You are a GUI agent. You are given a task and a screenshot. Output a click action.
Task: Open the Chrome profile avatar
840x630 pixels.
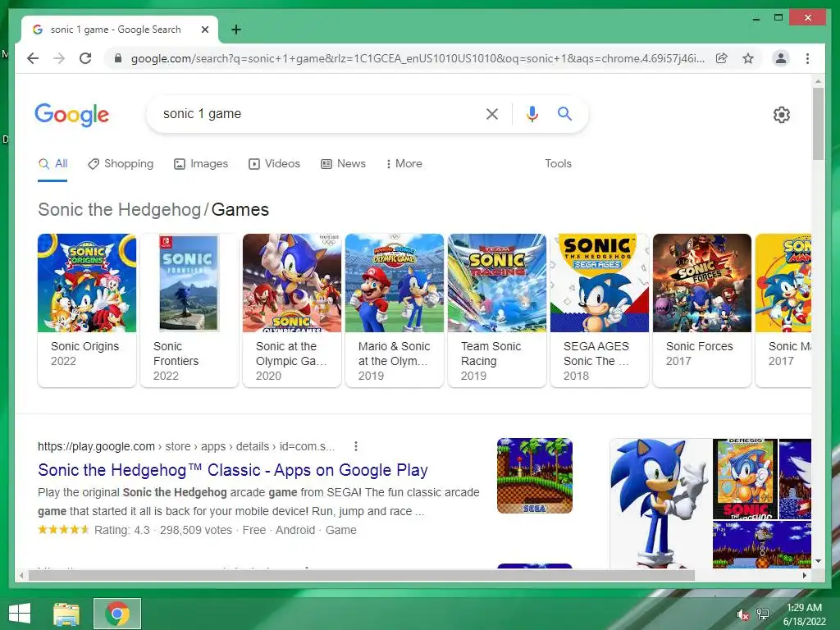click(x=781, y=58)
